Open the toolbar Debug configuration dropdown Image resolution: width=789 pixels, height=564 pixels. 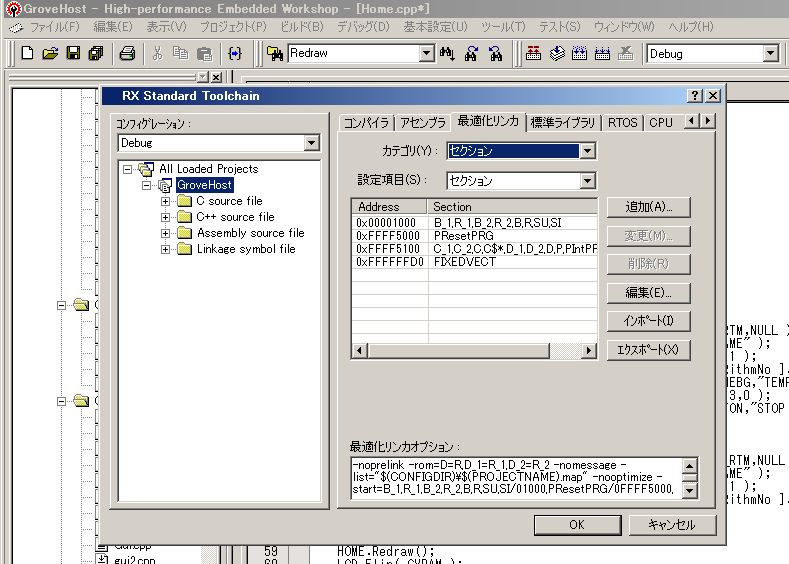click(x=770, y=53)
